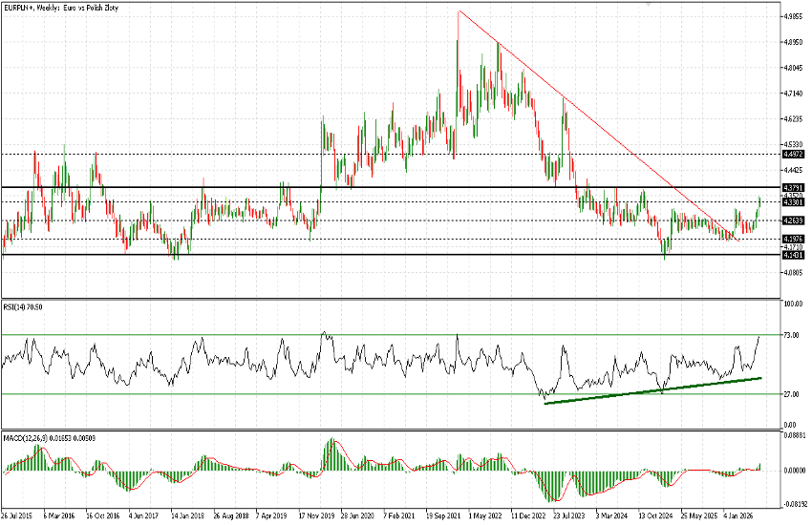812x525 pixels.
Task: Click the '19 Sep 2021' date label
Action: click(443, 516)
